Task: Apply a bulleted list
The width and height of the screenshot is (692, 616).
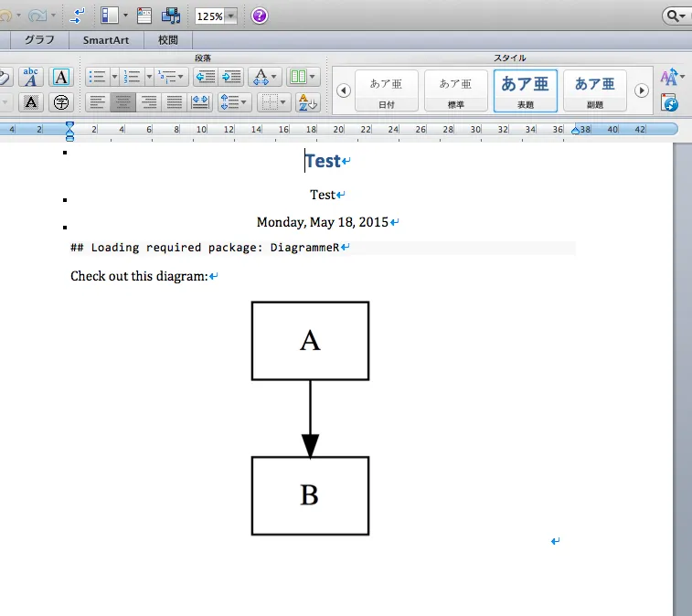Action: (97, 77)
